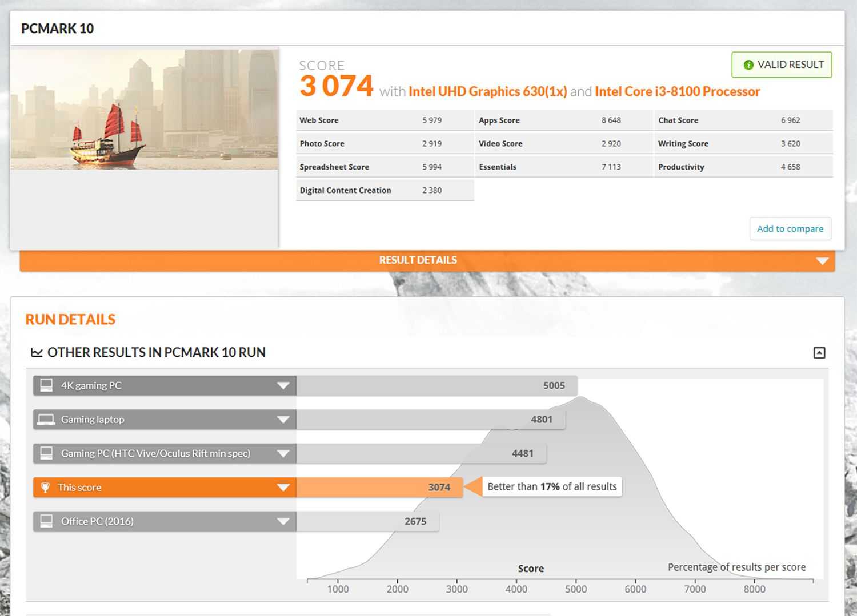The height and width of the screenshot is (616, 857).
Task: Click the HTC Vive gaming PC monitor icon
Action: (x=46, y=453)
